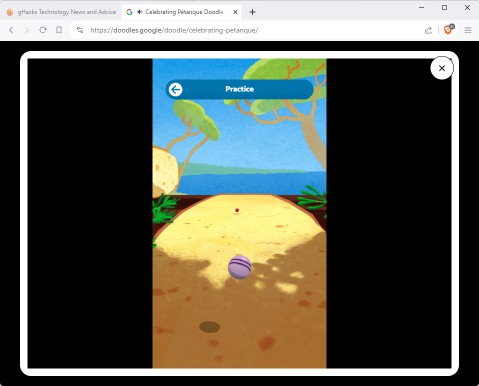Open Brave Shields lion icon
479x386 pixels.
click(x=448, y=30)
